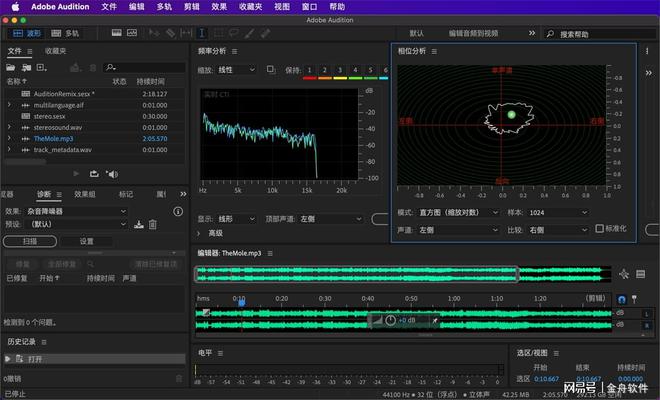Toggle the right channel R button

click(x=647, y=325)
